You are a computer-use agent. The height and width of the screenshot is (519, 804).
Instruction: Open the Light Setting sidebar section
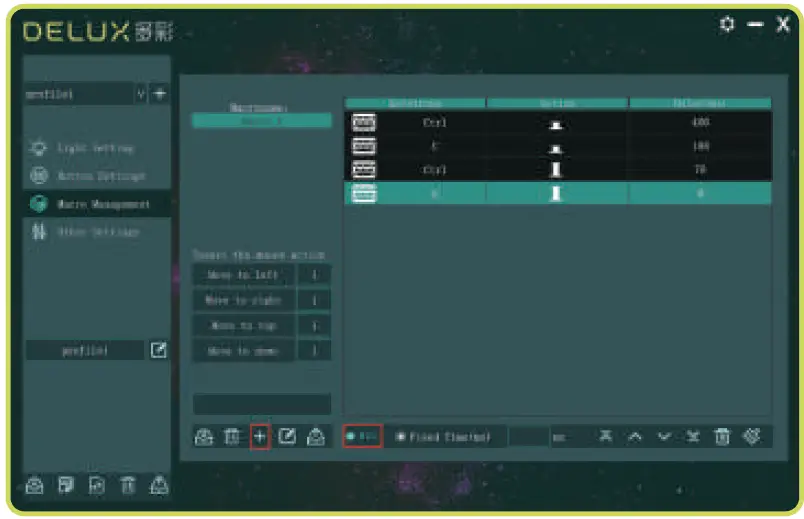[x=95, y=148]
